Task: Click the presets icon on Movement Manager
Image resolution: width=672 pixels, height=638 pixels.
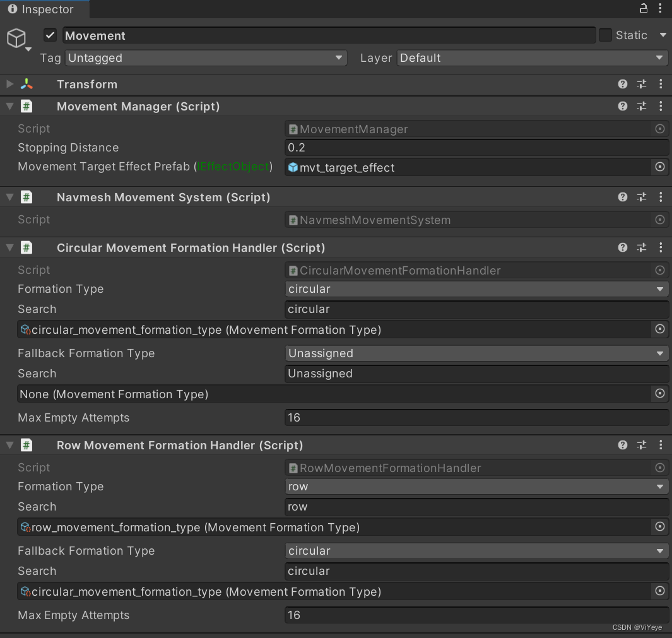Action: coord(641,106)
